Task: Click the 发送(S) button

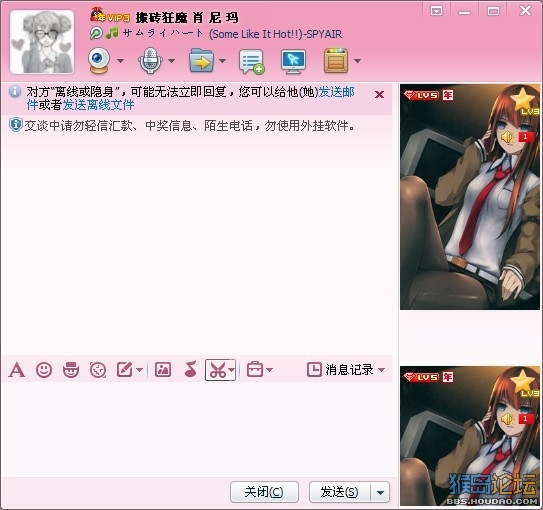Action: 340,492
